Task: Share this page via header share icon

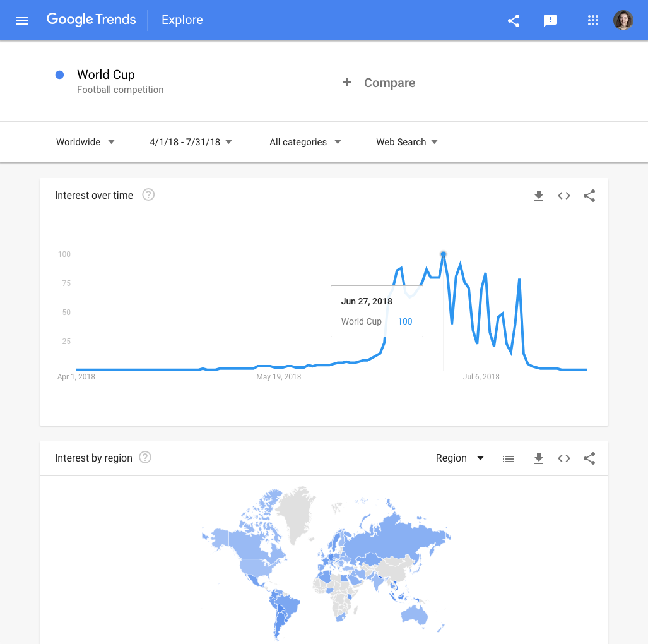Action: (513, 20)
